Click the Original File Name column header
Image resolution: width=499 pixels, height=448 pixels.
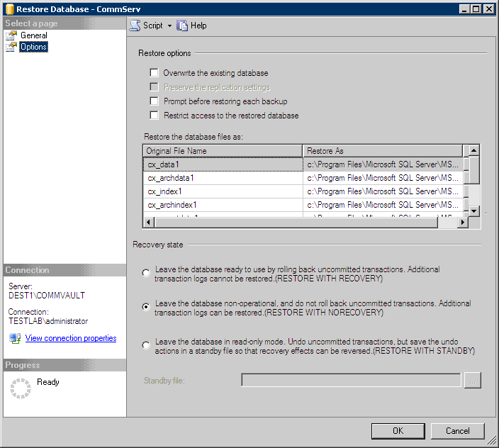pyautogui.click(x=223, y=151)
